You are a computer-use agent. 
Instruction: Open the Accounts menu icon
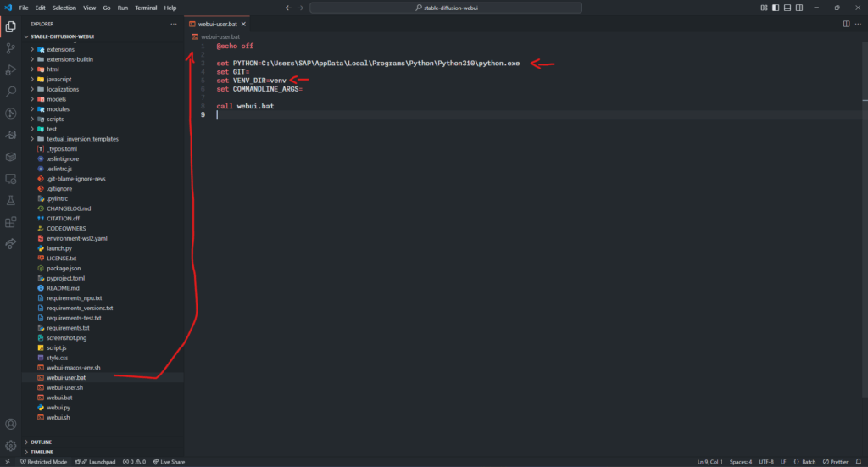point(10,425)
